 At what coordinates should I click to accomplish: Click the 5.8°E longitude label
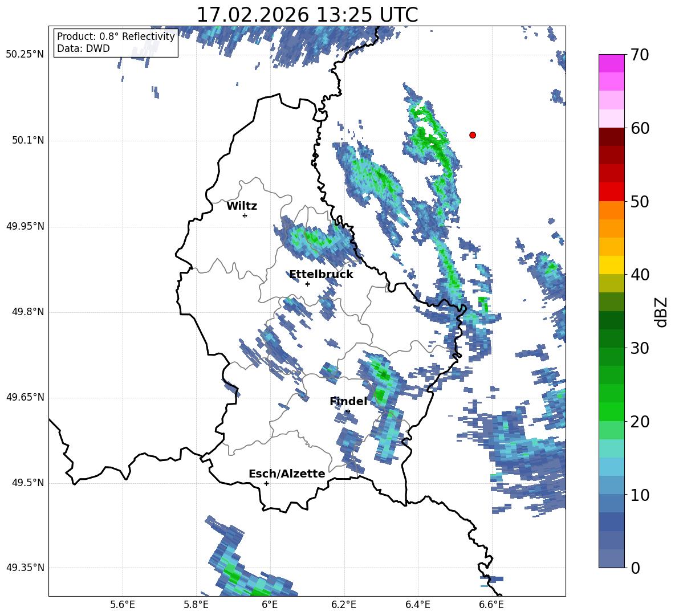click(196, 605)
